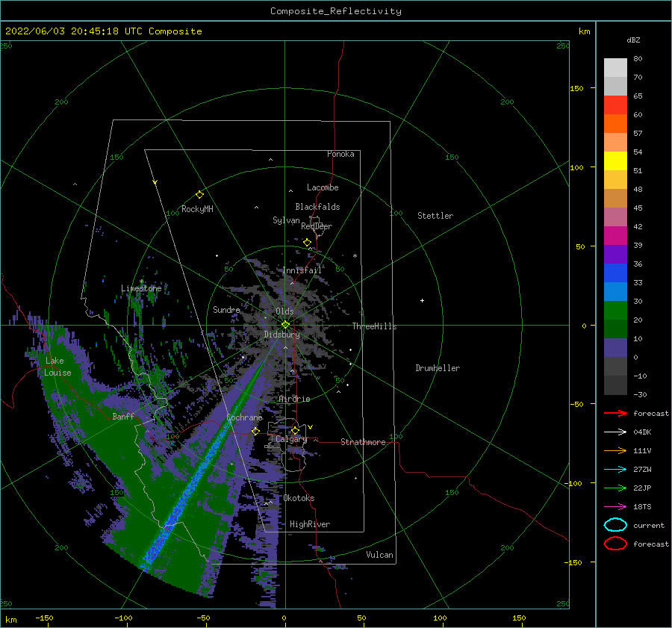
Task: Click the Banff town label
Action: (x=123, y=416)
